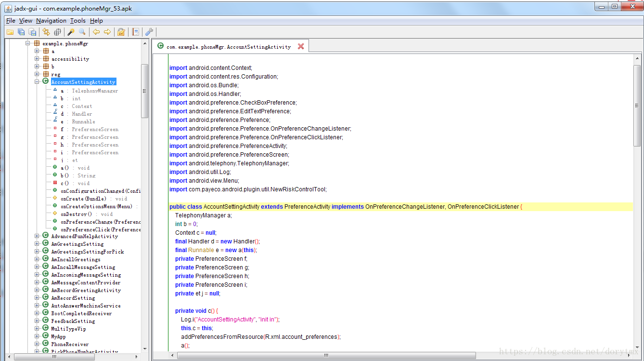Expand the MultiTypeVip class node
The width and height of the screenshot is (644, 361).
[37, 329]
